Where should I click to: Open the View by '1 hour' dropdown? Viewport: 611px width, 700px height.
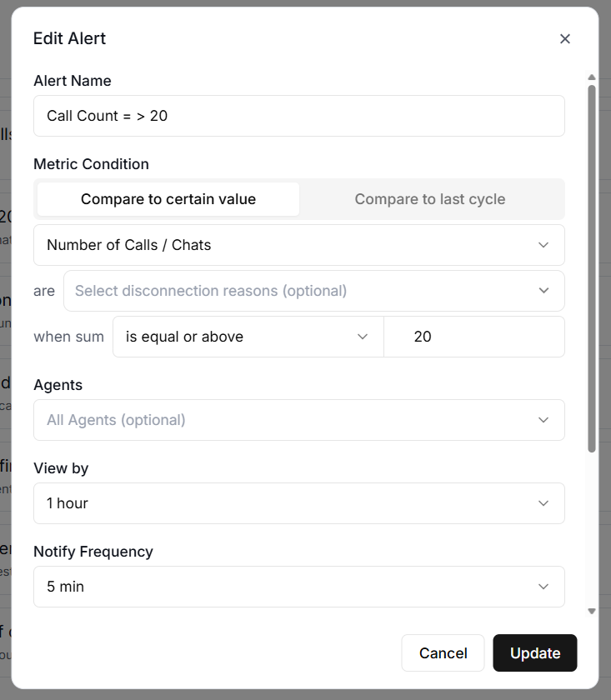[x=283, y=503]
